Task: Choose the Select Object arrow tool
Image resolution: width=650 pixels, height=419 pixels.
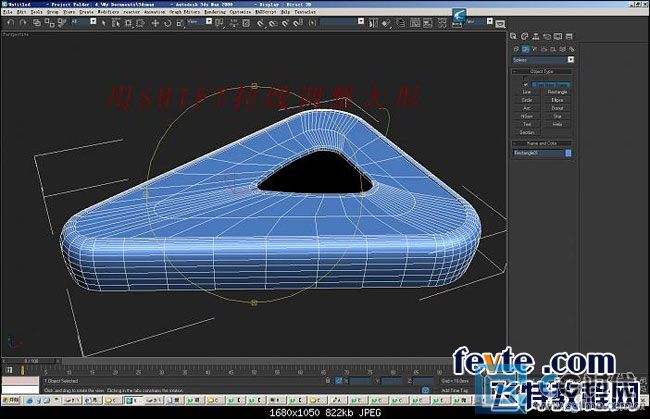Action: pyautogui.click(x=104, y=23)
